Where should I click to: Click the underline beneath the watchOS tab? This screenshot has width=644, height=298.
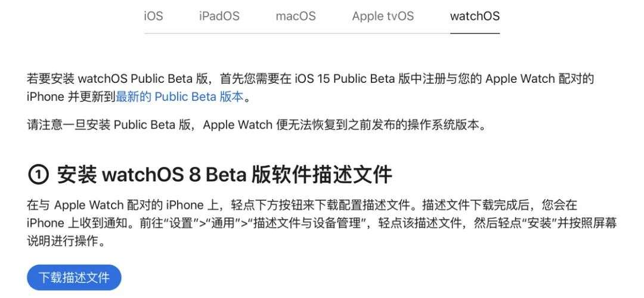tap(475, 33)
